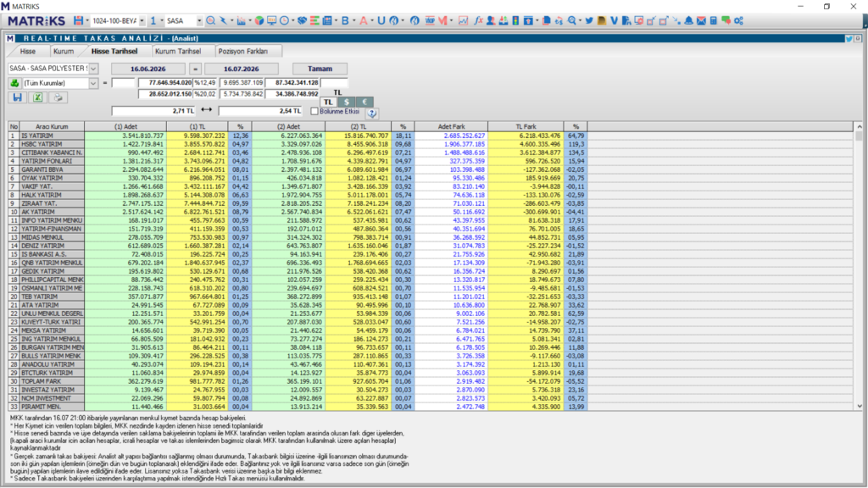Viewport: 868px width, 488px height.
Task: Sort by the Aracı Kurum column header
Action: coord(52,127)
